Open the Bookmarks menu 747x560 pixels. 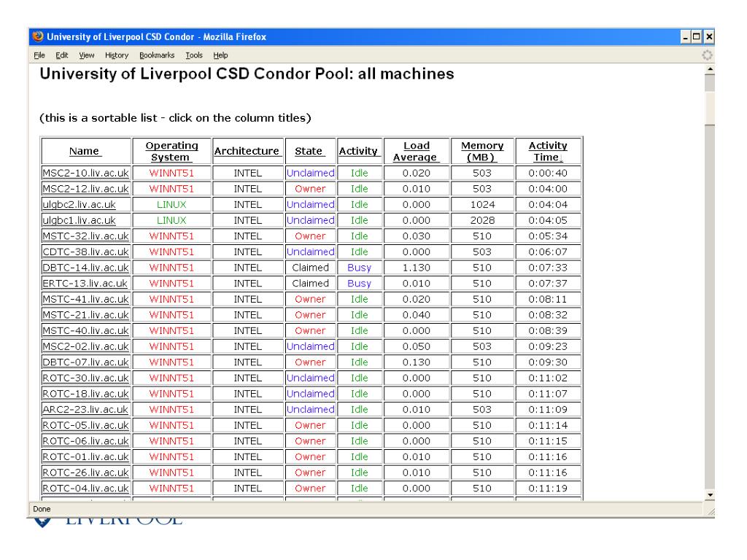[157, 55]
